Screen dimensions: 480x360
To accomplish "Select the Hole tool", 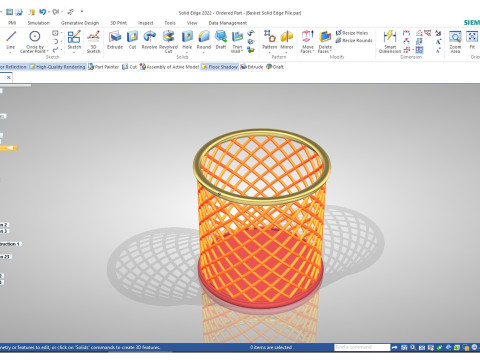I will pos(187,39).
